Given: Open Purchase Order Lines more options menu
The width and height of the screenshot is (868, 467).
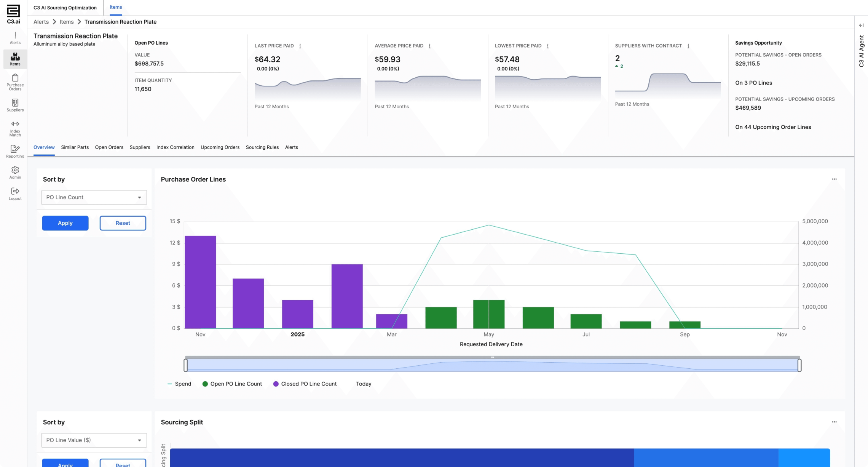Looking at the screenshot, I should pos(834,179).
